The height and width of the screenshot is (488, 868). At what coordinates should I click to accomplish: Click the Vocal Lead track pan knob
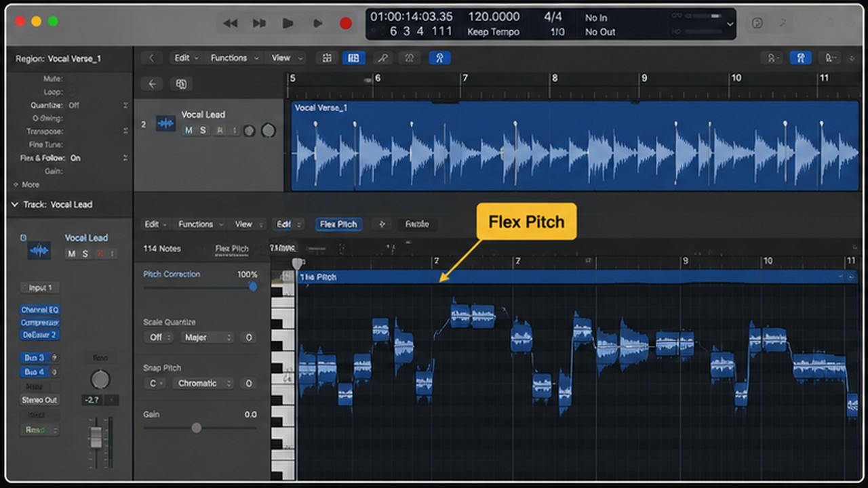pos(269,130)
